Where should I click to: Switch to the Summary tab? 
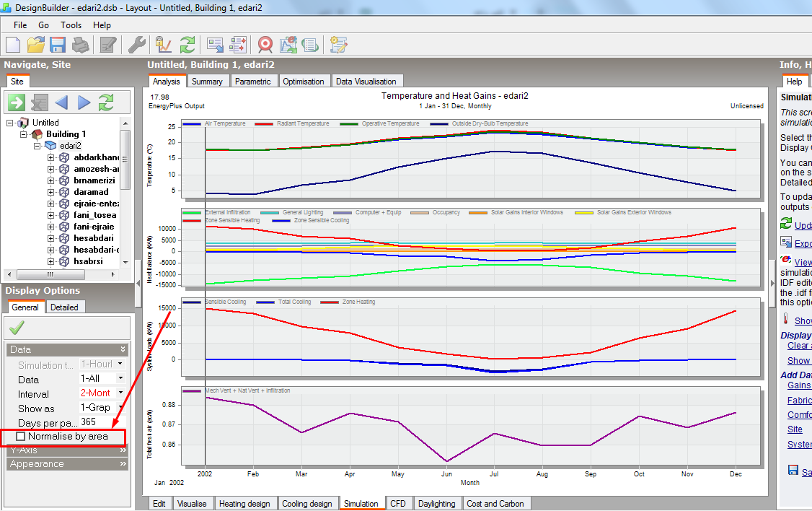click(207, 82)
